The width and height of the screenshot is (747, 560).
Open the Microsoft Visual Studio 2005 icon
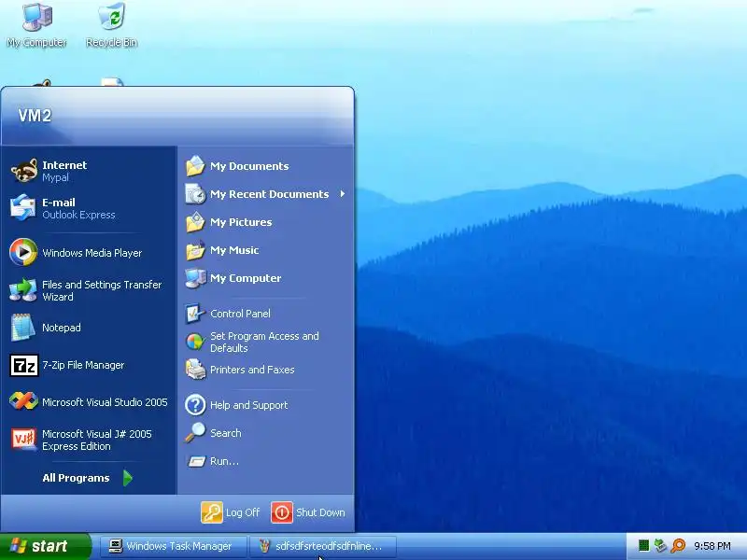pos(23,402)
